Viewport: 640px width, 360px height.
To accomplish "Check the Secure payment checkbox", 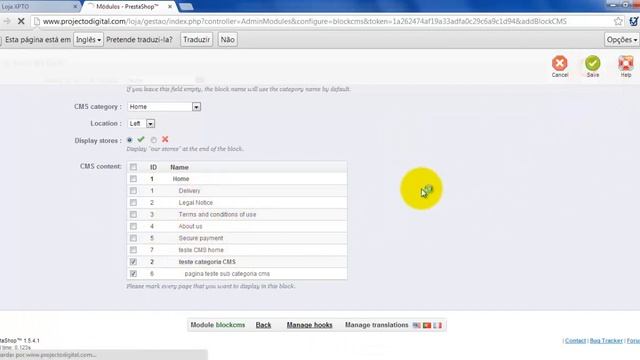I will pyautogui.click(x=133, y=238).
